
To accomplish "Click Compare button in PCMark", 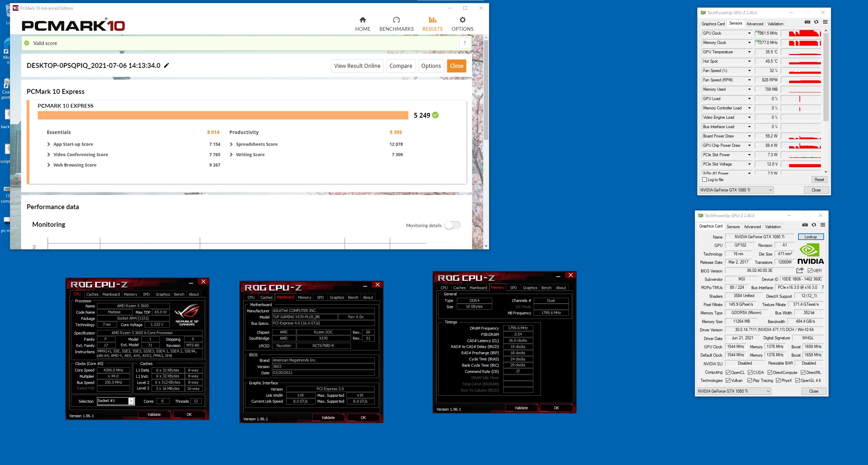I will tap(401, 66).
